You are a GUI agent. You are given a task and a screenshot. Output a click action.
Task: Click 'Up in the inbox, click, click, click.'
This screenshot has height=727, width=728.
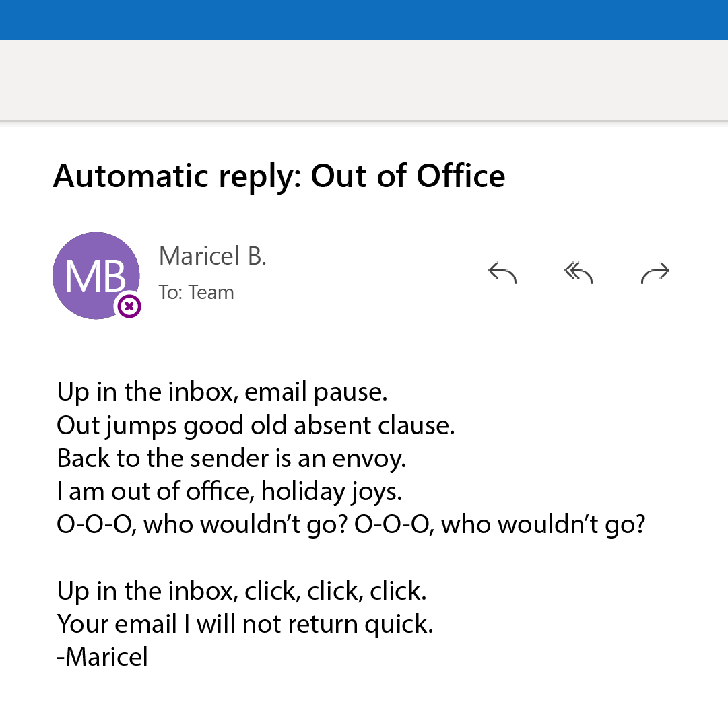click(x=242, y=591)
